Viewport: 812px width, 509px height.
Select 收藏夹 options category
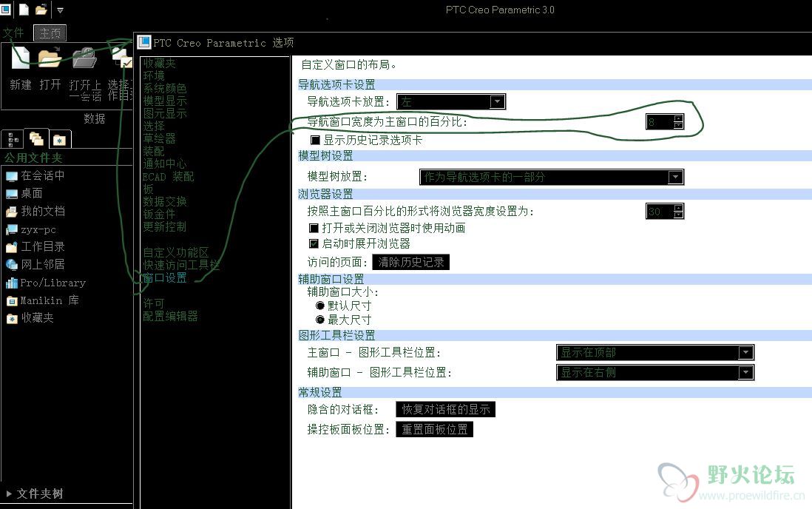[x=160, y=63]
